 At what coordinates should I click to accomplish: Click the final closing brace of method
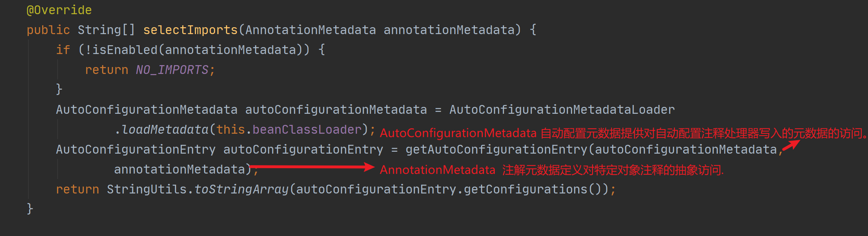[30, 209]
